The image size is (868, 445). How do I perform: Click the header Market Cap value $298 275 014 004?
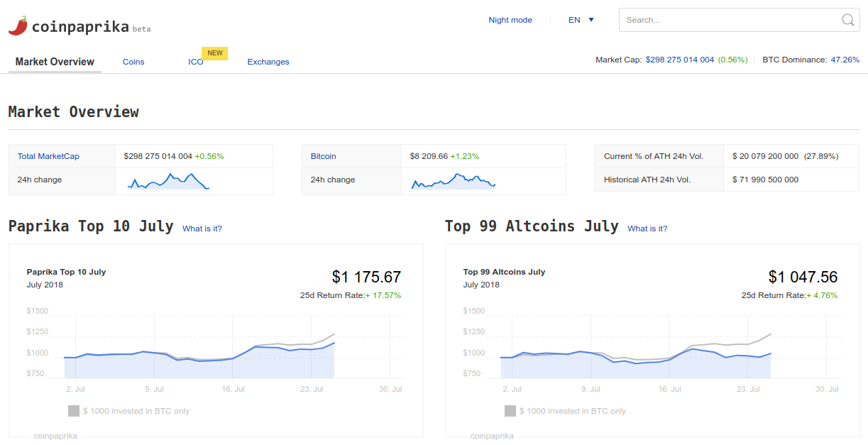click(680, 60)
